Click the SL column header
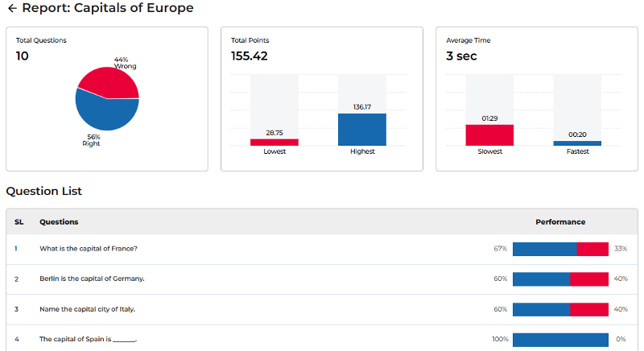The image size is (644, 351). [19, 222]
